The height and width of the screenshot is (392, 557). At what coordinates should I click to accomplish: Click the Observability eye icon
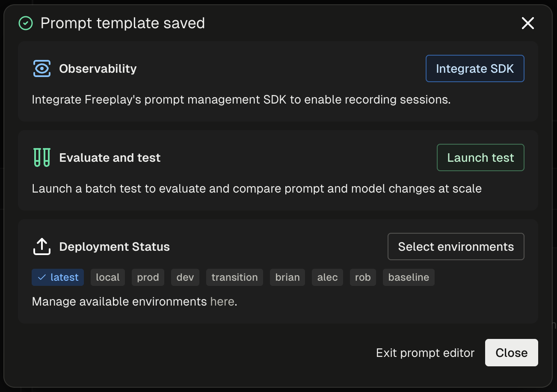[42, 68]
